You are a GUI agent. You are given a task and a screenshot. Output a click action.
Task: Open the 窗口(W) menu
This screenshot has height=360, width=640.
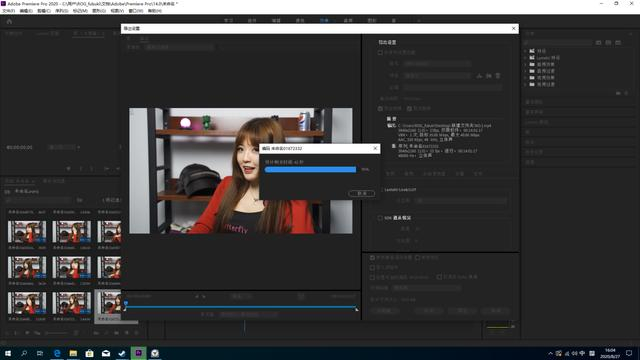click(136, 11)
